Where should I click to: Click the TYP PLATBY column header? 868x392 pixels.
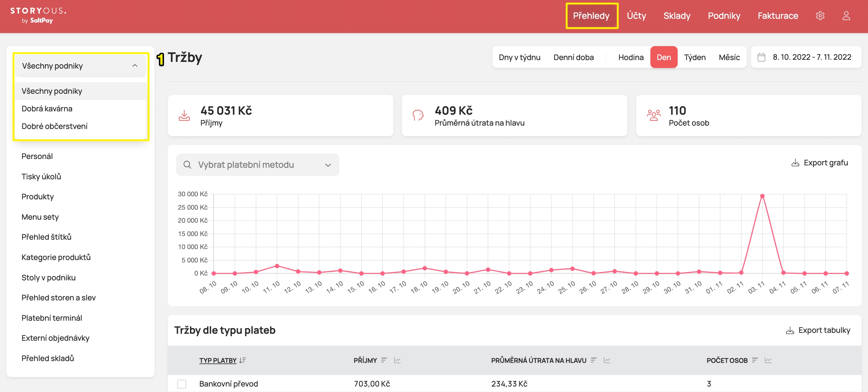pyautogui.click(x=218, y=360)
